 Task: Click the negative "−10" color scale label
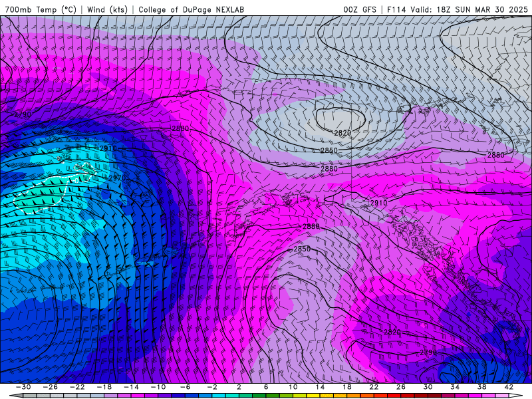coord(158,387)
